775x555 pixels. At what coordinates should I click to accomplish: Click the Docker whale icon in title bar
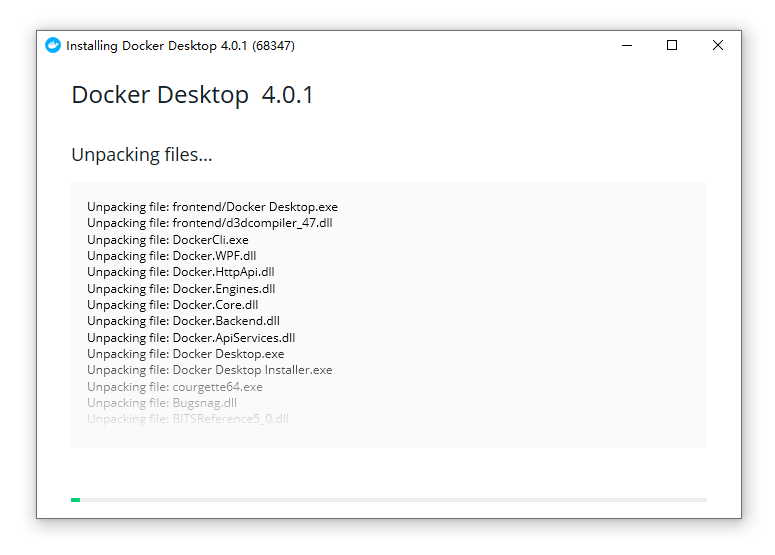click(53, 45)
